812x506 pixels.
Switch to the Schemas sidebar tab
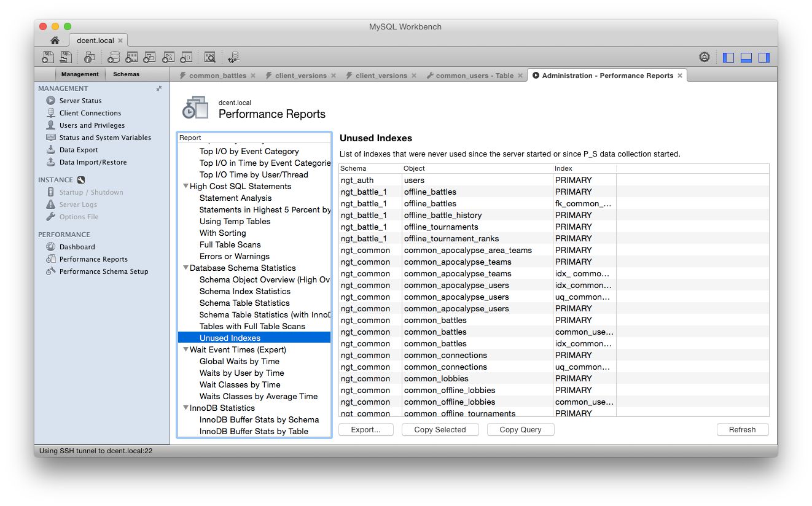coord(126,74)
